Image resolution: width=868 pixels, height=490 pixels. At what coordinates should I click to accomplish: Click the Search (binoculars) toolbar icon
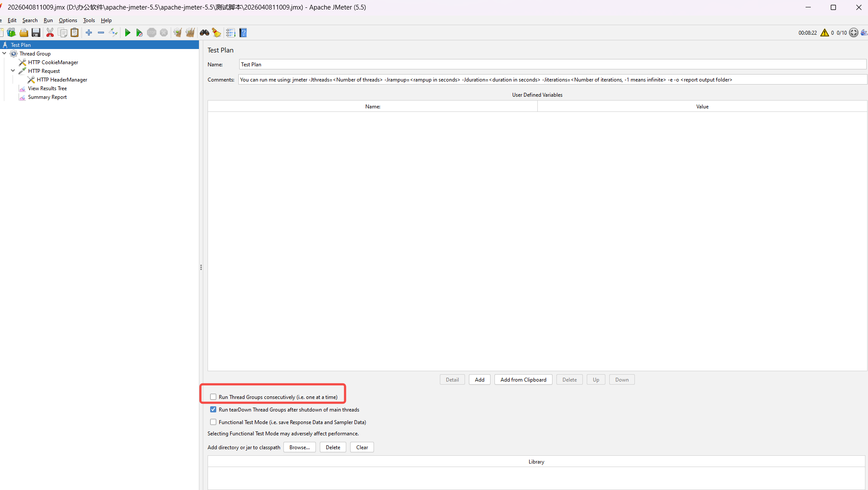[x=204, y=33]
